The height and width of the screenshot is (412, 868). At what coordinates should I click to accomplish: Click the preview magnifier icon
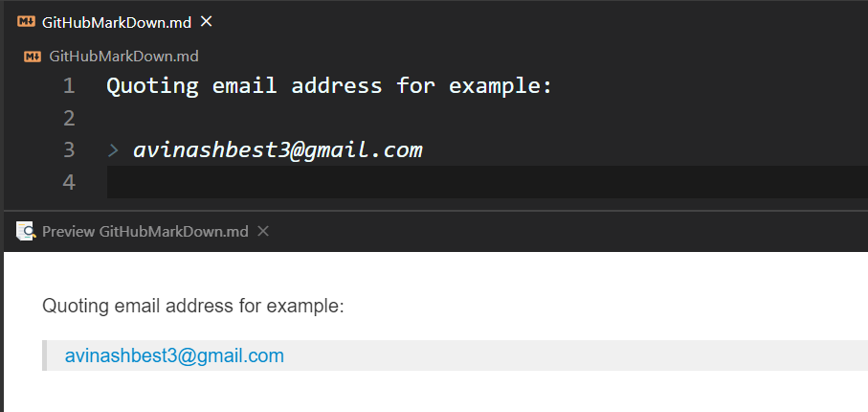(26, 231)
